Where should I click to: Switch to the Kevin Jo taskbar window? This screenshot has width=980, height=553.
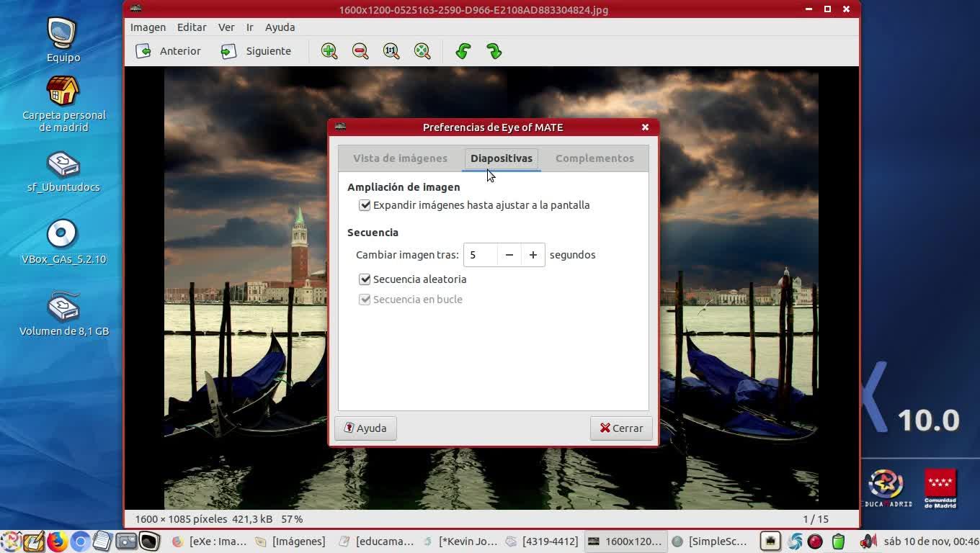point(460,541)
